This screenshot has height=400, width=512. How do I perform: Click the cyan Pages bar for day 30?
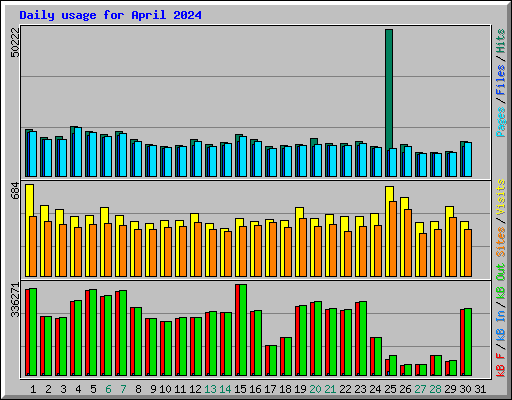click(x=468, y=160)
